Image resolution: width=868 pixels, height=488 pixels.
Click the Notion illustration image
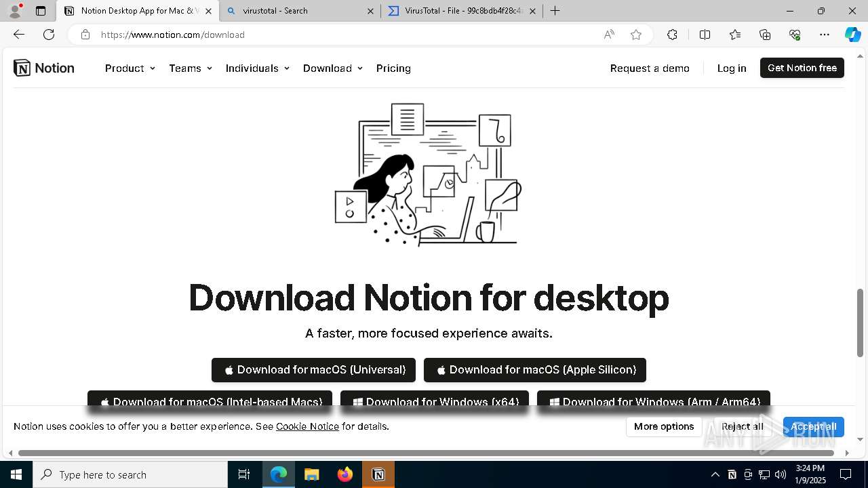[x=429, y=175]
